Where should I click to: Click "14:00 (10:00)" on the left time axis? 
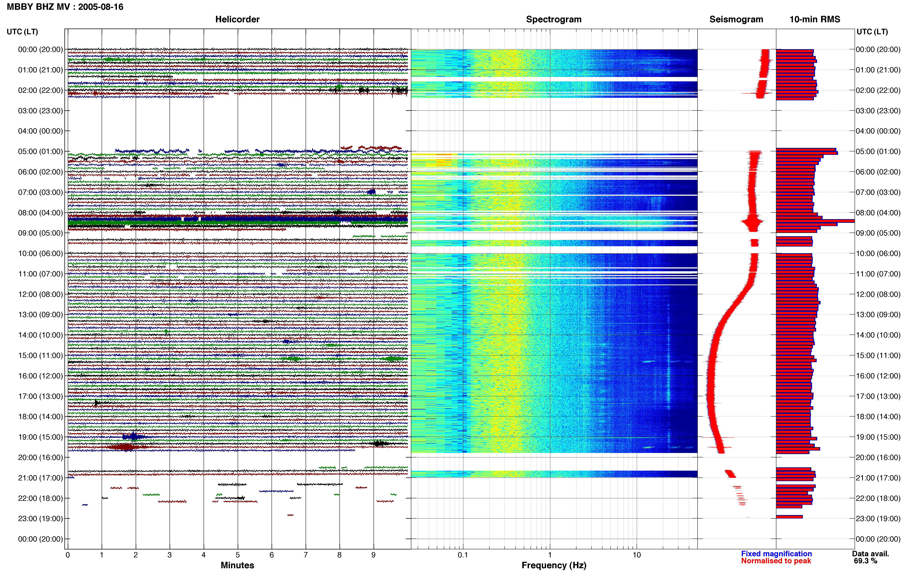point(41,335)
